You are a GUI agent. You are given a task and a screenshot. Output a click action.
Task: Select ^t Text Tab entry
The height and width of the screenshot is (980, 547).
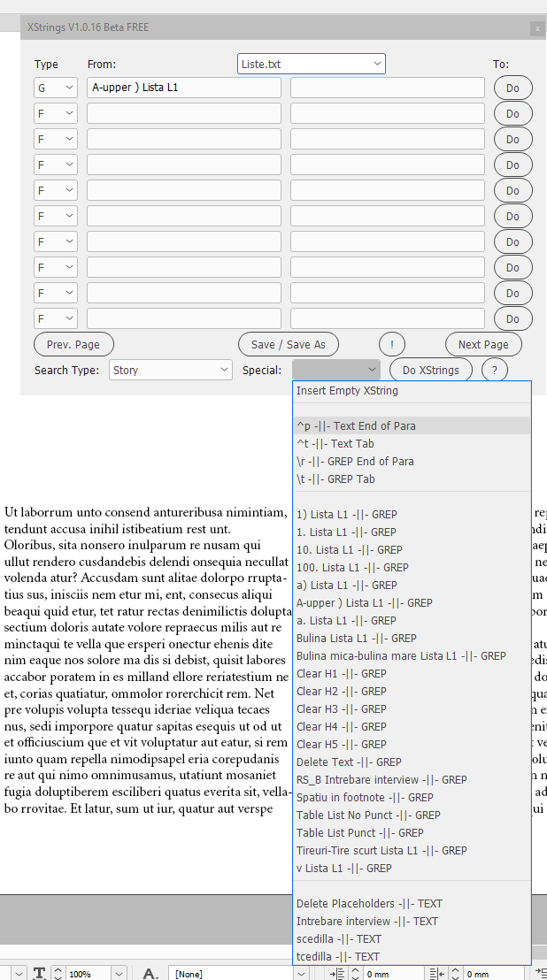click(412, 444)
